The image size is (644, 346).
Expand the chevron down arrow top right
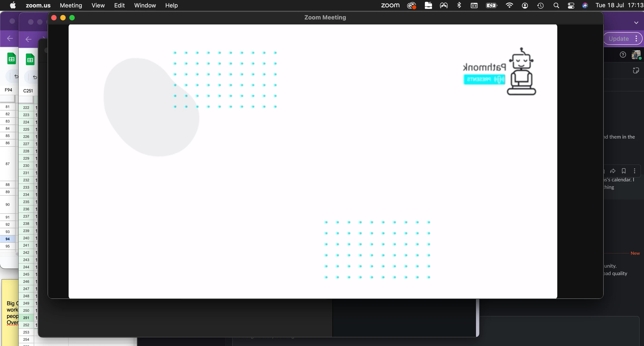(636, 23)
